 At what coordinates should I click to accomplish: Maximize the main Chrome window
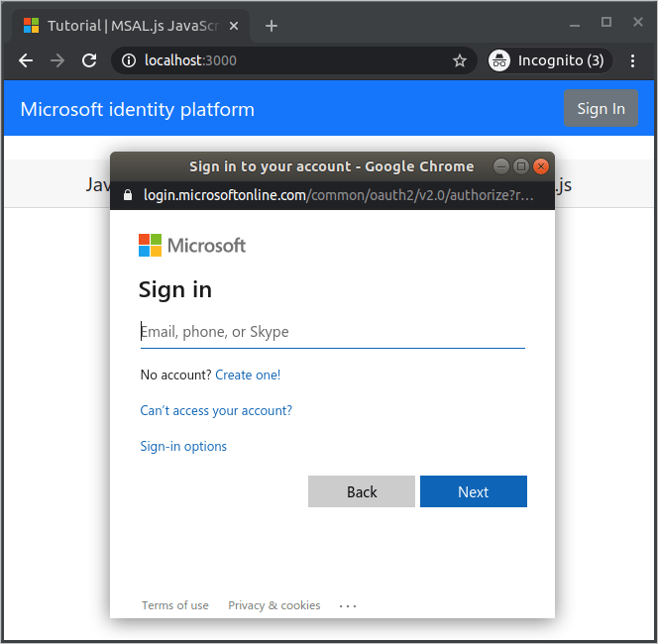[605, 22]
